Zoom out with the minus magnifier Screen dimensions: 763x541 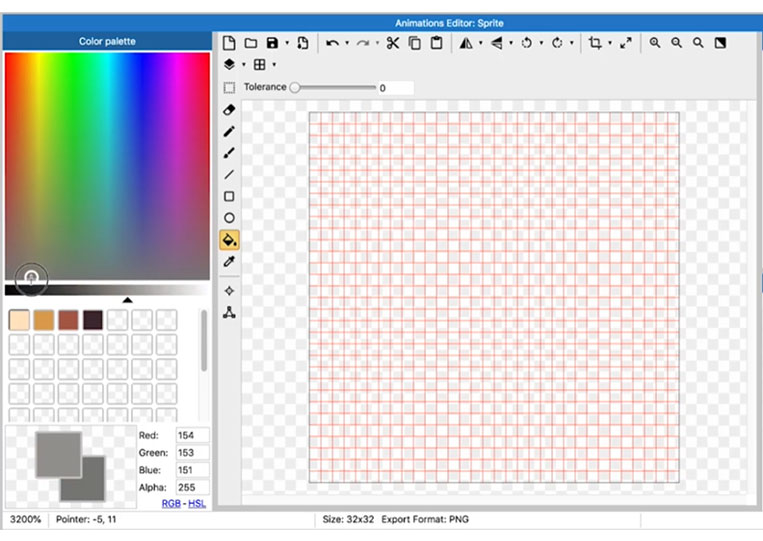click(676, 43)
